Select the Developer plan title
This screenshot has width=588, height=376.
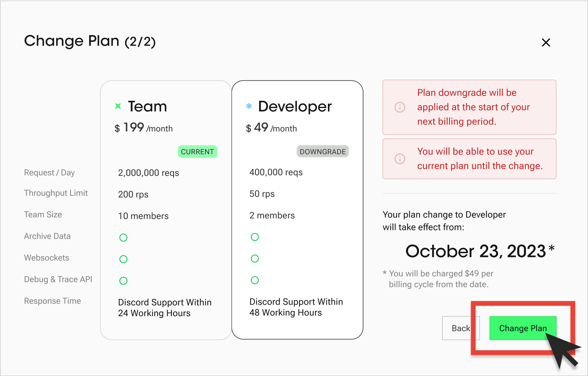[295, 106]
